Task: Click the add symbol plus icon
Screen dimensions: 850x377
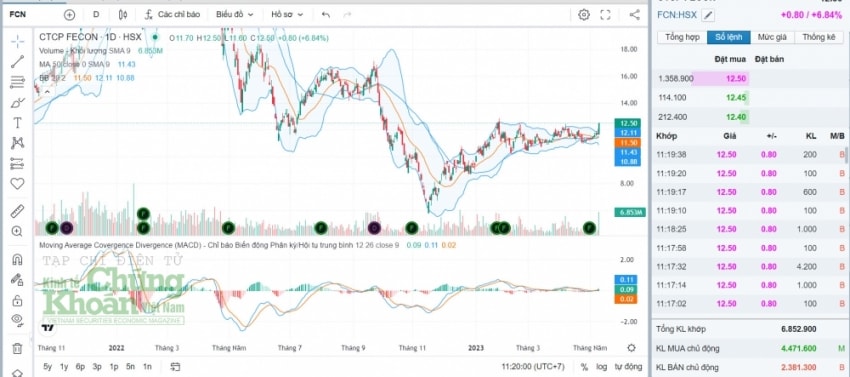Action: pyautogui.click(x=69, y=15)
